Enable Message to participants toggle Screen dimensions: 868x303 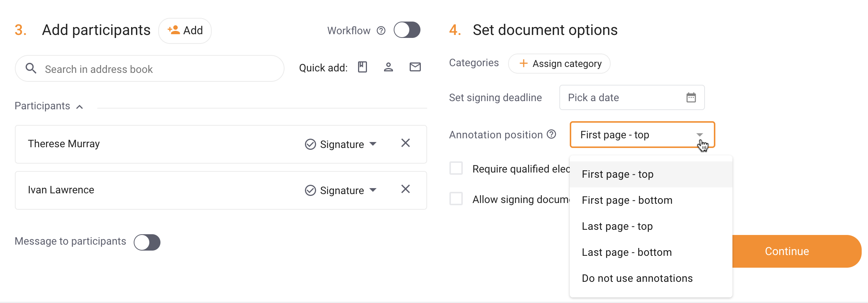point(147,242)
